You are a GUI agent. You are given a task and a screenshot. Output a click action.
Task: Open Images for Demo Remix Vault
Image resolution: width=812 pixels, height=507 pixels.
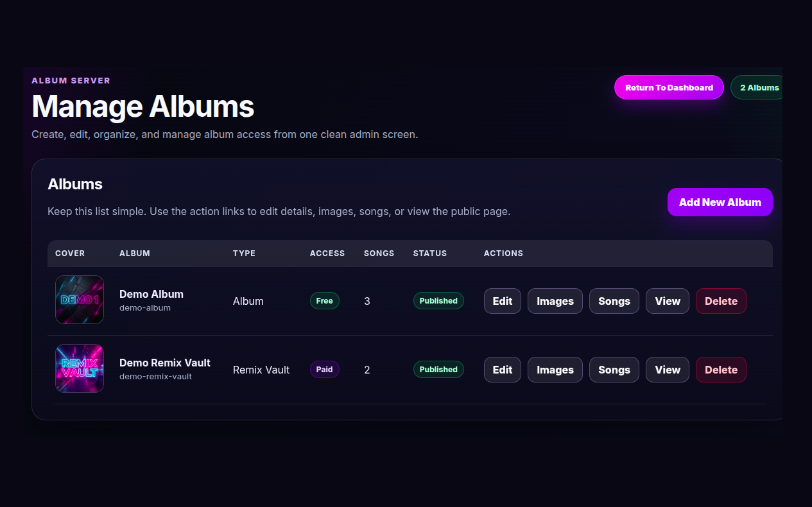555,370
